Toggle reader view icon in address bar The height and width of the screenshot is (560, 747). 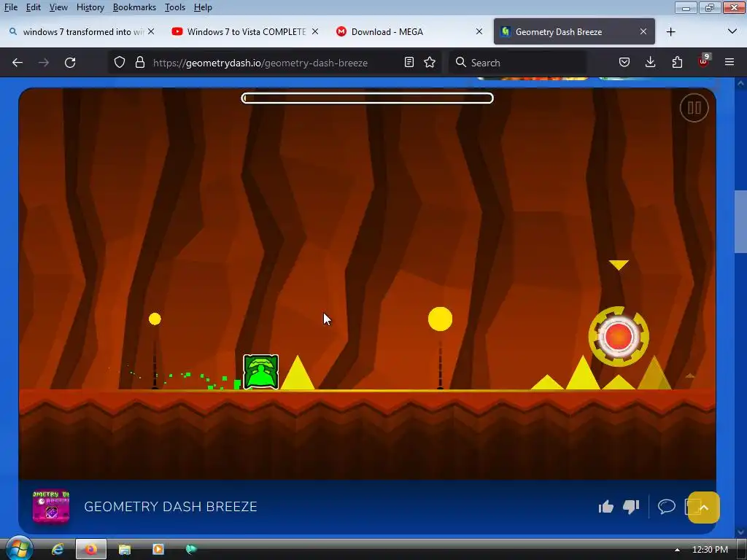(x=409, y=63)
